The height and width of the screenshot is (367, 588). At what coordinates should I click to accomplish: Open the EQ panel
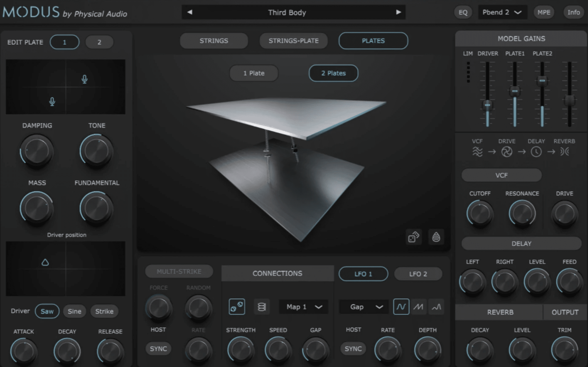coord(463,12)
